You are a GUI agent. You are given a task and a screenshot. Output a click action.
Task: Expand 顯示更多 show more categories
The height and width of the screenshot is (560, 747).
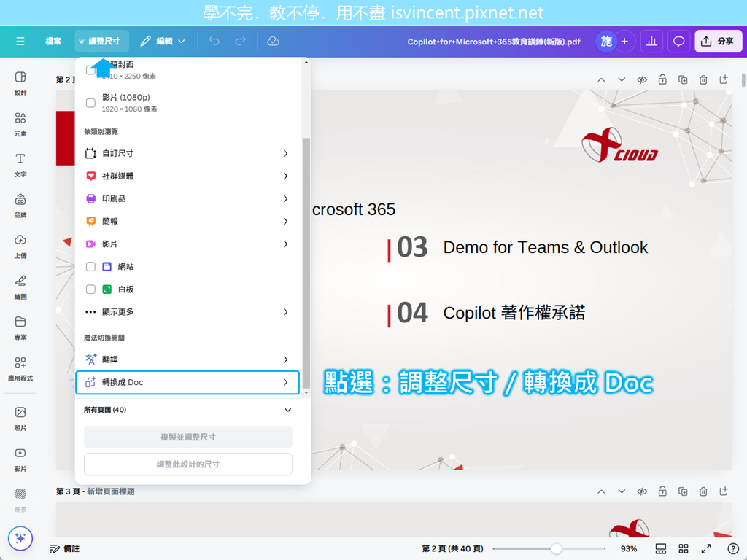tap(187, 312)
